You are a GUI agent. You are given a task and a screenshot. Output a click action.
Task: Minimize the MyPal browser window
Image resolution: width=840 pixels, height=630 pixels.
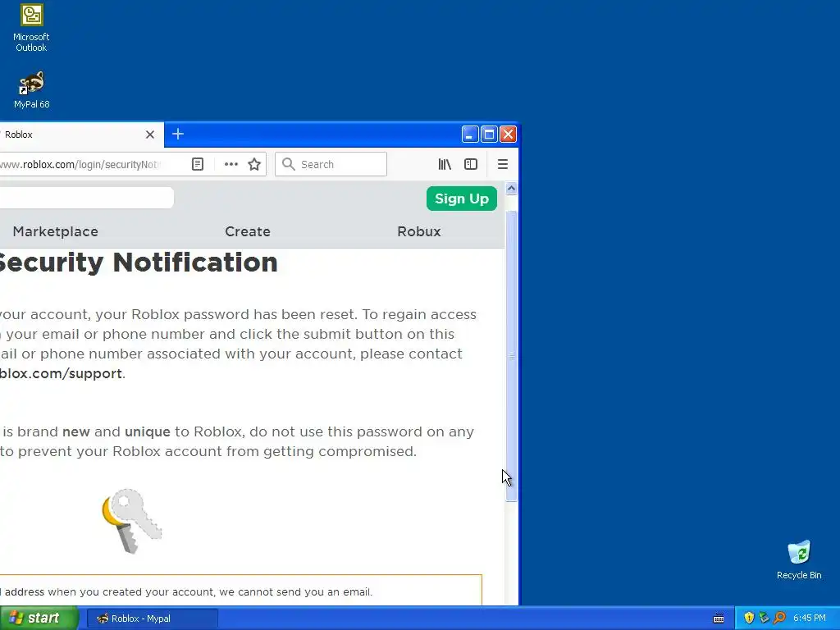click(x=470, y=134)
